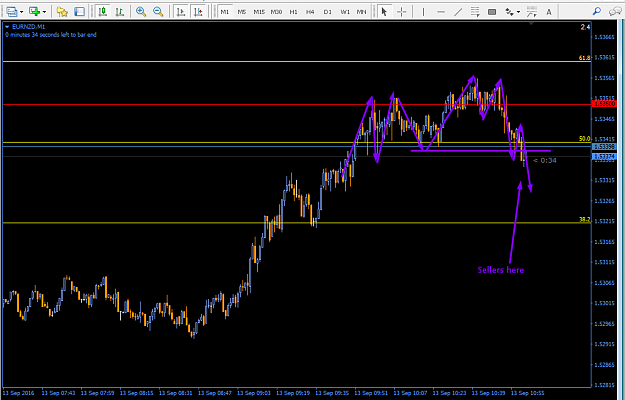Click the 2.4 spread value

585,27
